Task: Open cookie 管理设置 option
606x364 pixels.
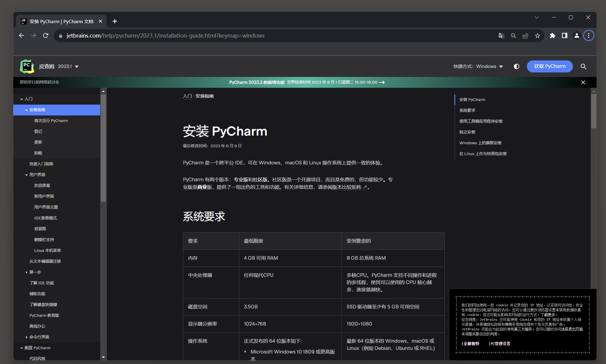Action: [499, 344]
